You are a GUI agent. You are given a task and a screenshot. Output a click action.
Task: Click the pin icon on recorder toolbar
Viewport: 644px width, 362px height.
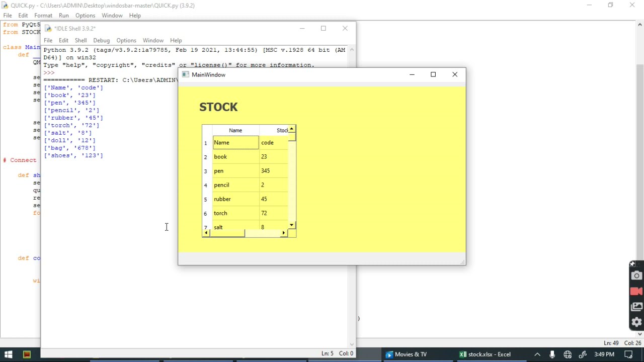tap(633, 264)
